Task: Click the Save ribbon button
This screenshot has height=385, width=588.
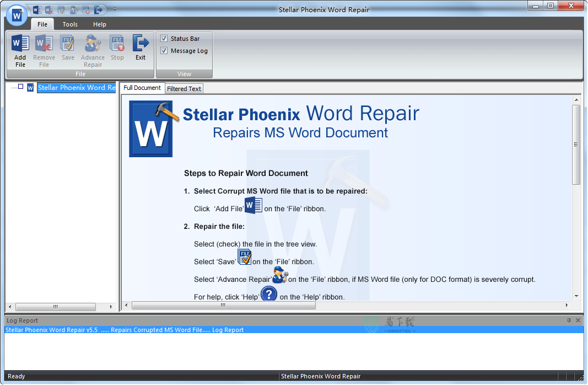Action: click(68, 47)
